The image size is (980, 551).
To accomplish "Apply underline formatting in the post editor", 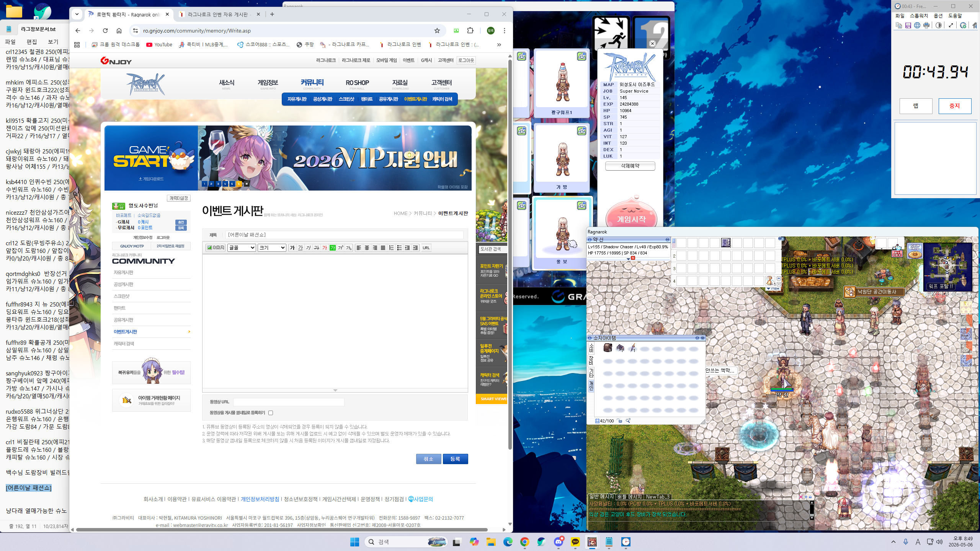I will click(301, 248).
